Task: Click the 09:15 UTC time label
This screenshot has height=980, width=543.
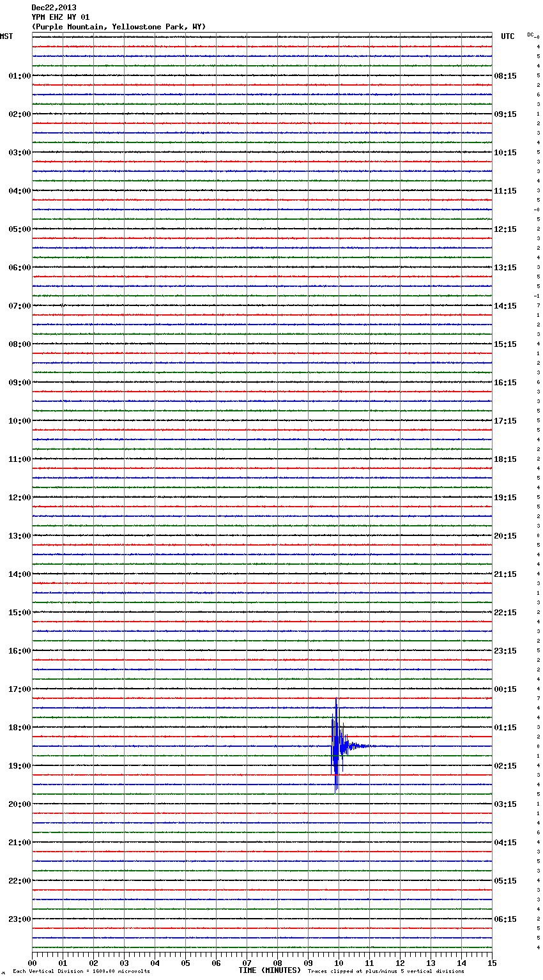Action: click(x=505, y=114)
